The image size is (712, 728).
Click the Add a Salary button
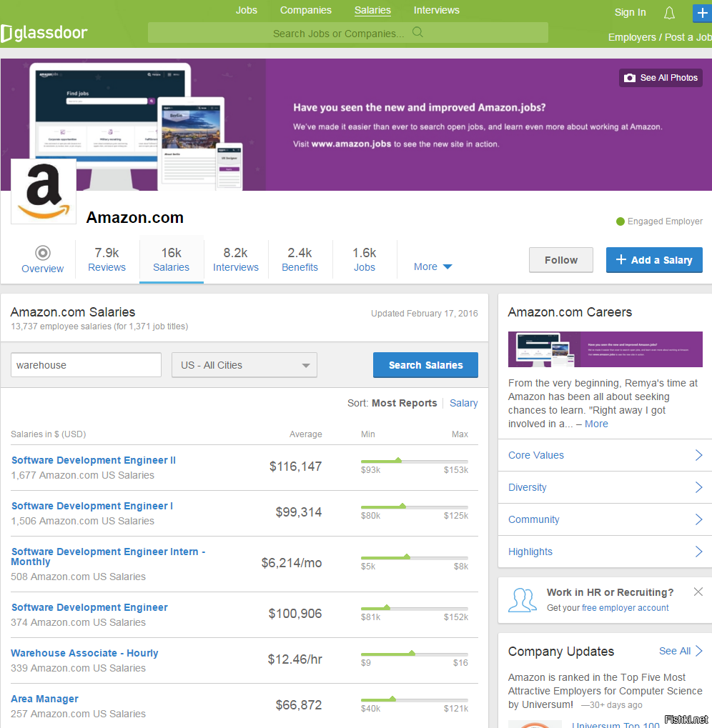coord(654,260)
